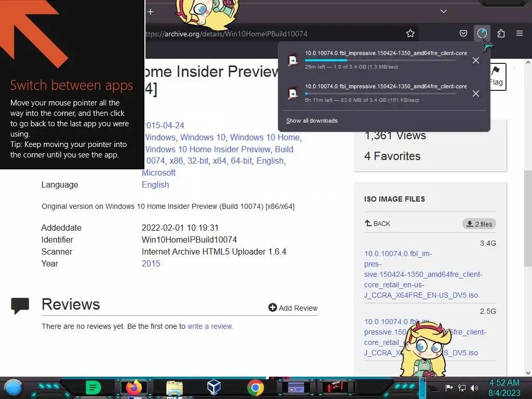This screenshot has height=399, width=532.
Task: Click the ISO IMAGE FILES heading
Action: [x=395, y=199]
